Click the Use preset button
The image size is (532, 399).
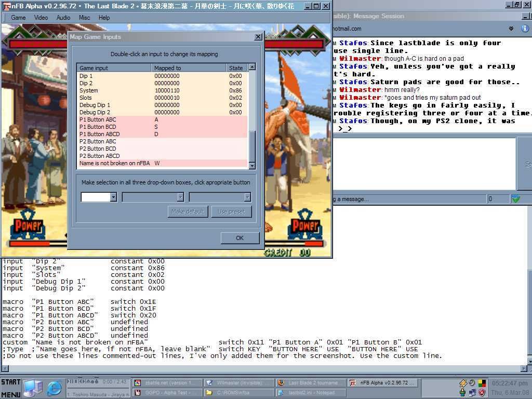pyautogui.click(x=231, y=212)
